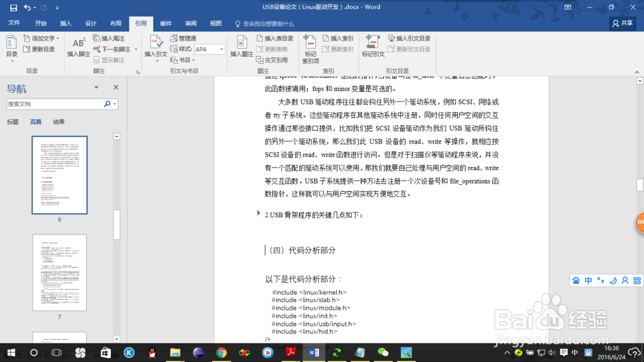Click 下一条脚注 button
Screen dimensions: 644x362
(x=111, y=49)
